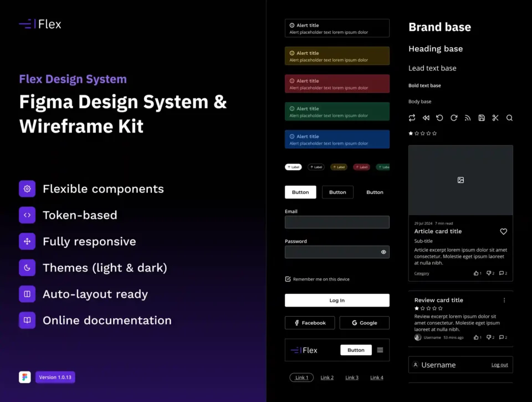The width and height of the screenshot is (532, 402).
Task: Open the hamburger menu beside Flex logo
Action: [x=380, y=350]
